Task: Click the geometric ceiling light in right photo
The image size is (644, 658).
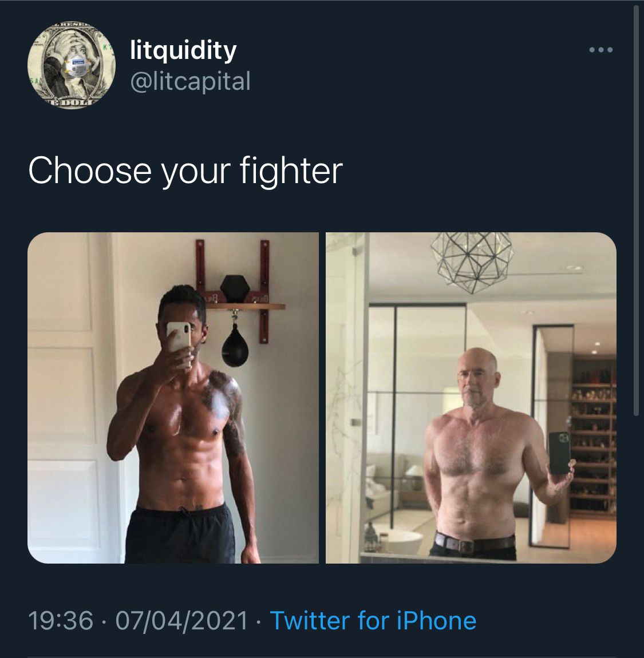Action: pos(472,260)
